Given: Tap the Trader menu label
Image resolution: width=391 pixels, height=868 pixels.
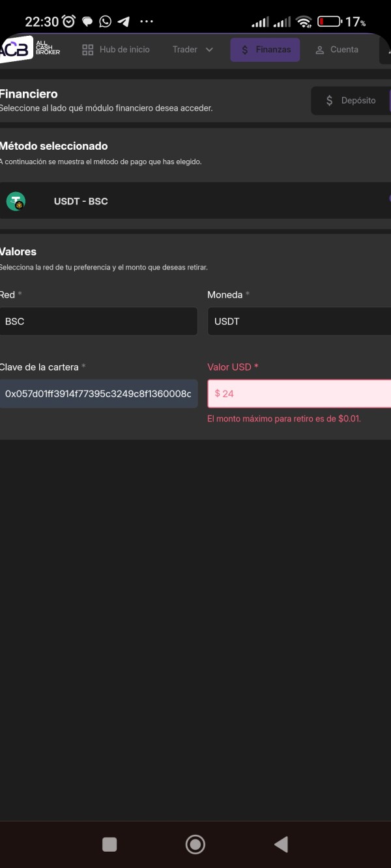Looking at the screenshot, I should 185,49.
